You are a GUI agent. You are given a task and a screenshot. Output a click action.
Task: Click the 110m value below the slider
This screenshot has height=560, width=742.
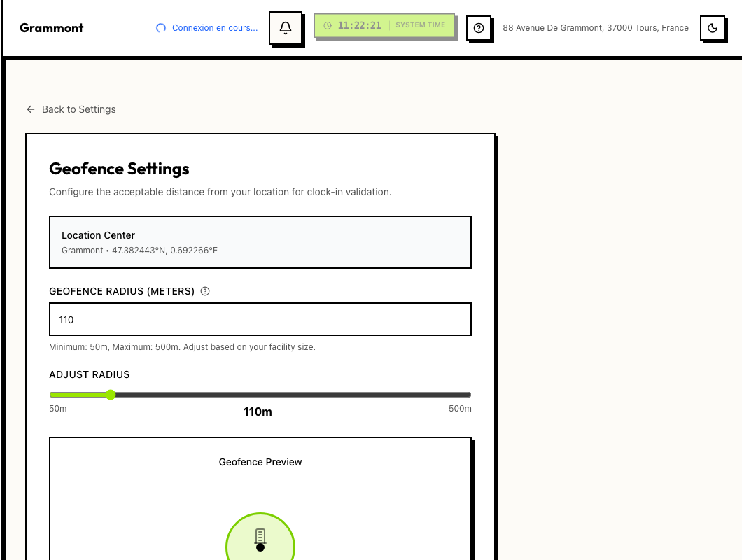[x=258, y=412]
